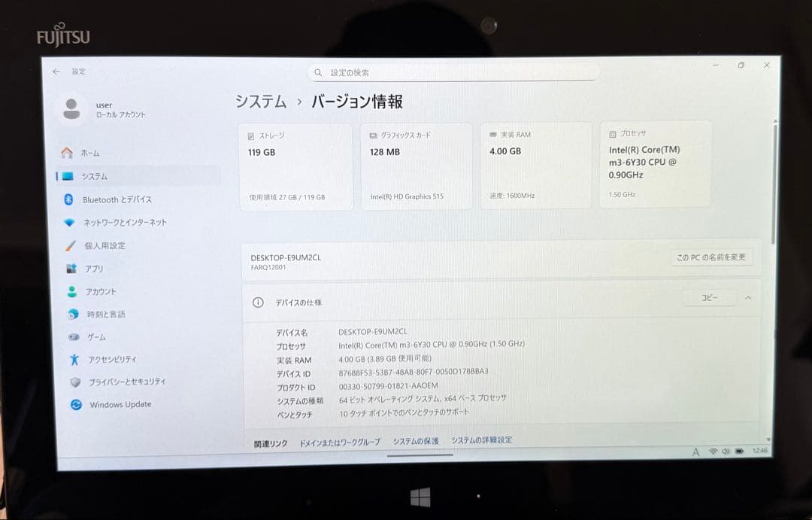Go to the ホーム page
812x520 pixels.
click(x=91, y=153)
